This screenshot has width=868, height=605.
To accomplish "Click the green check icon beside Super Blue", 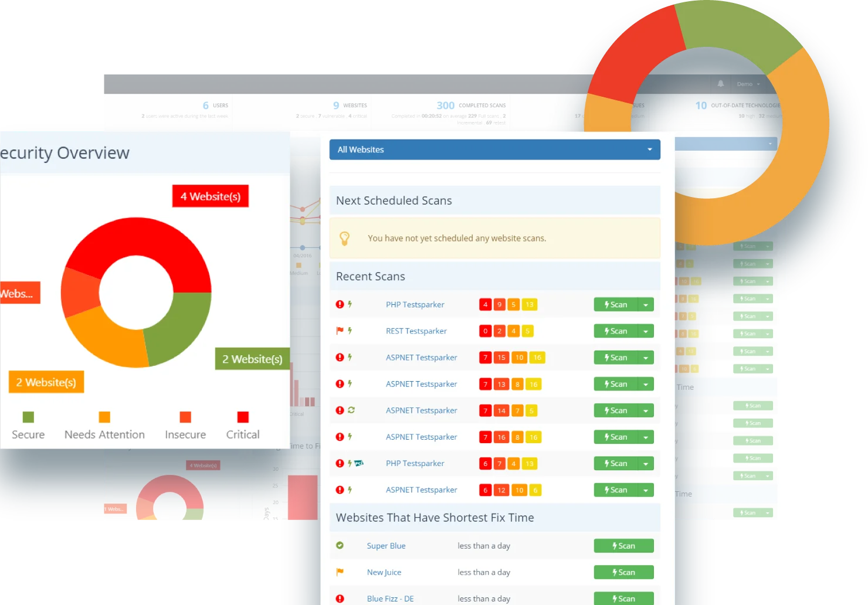I will 340,545.
